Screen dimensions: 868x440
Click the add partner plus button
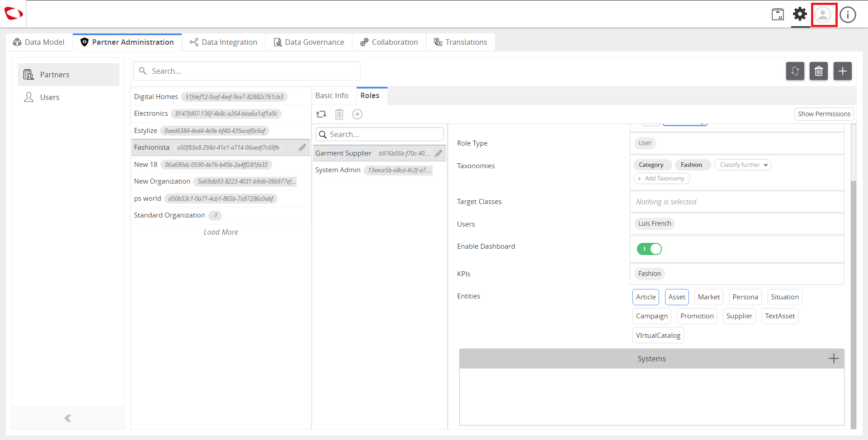point(843,71)
